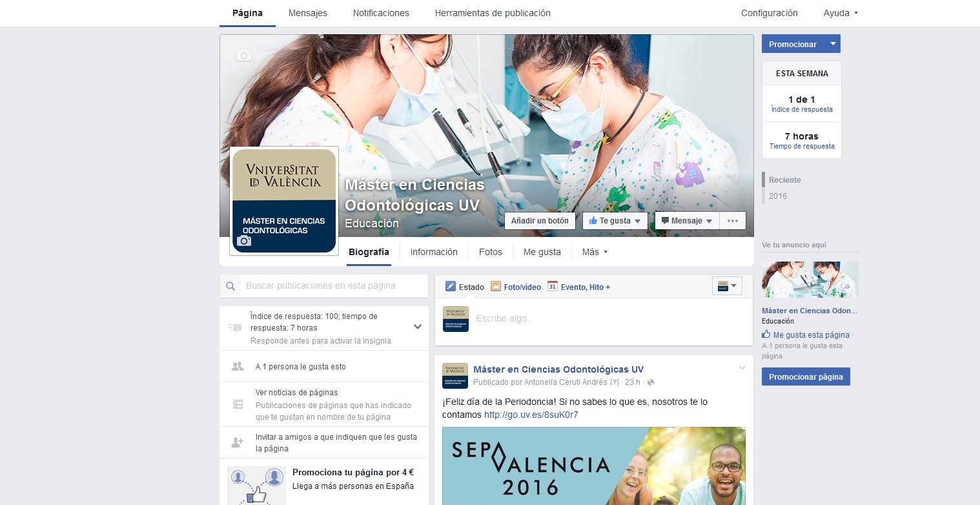
Task: Click the Añadir un botón button
Action: [540, 220]
